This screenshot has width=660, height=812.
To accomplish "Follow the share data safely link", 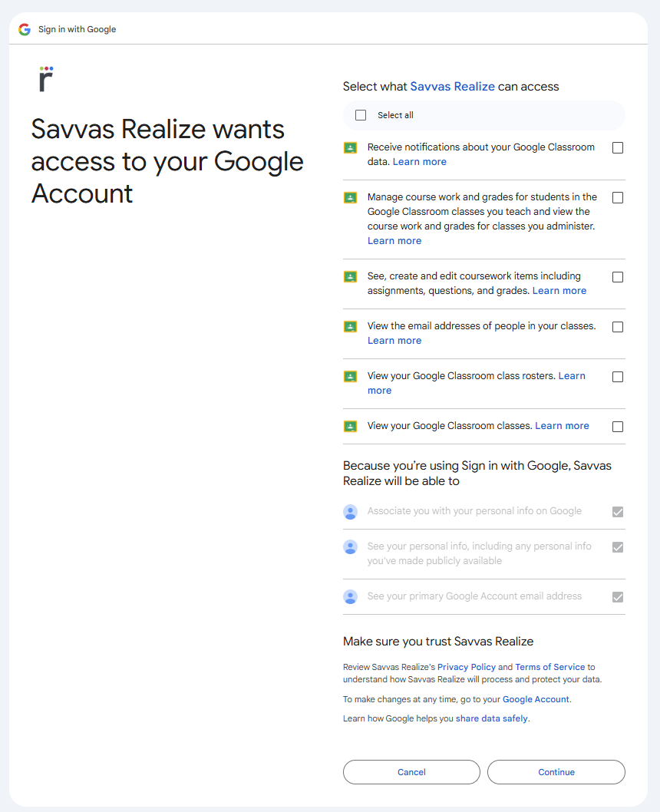I will tap(491, 718).
